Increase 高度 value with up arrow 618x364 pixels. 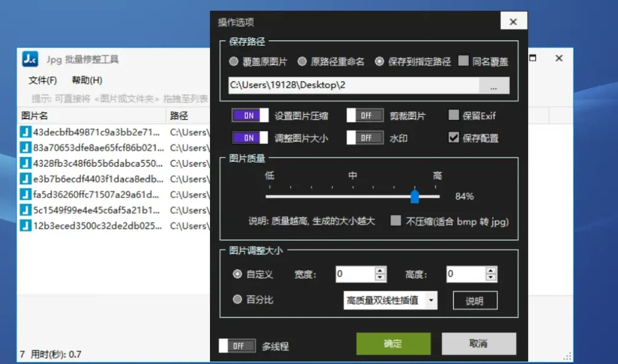tap(491, 270)
